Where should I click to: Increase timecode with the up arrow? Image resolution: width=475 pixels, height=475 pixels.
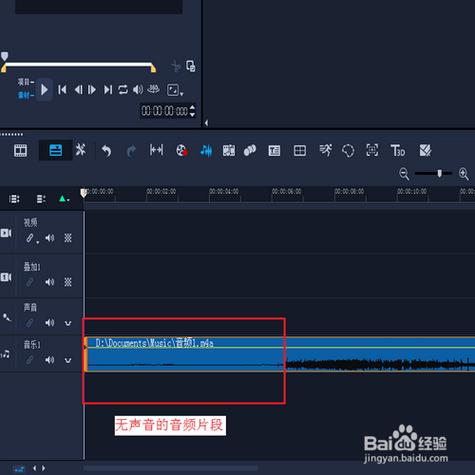point(192,107)
